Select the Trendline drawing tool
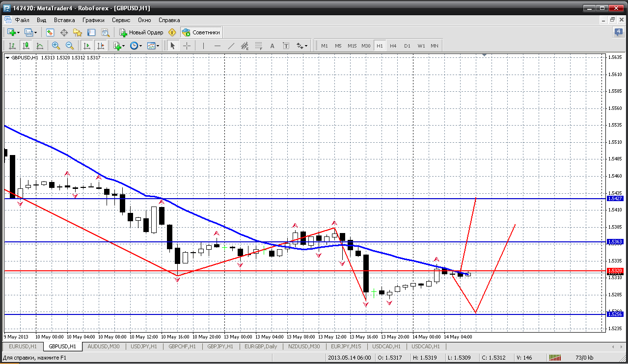The width and height of the screenshot is (628, 364). click(231, 46)
